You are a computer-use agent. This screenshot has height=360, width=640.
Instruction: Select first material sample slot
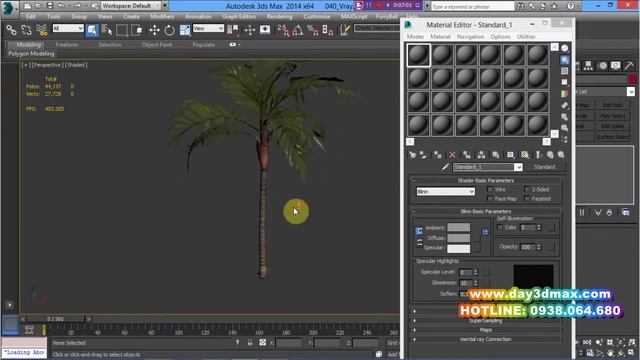tap(418, 55)
